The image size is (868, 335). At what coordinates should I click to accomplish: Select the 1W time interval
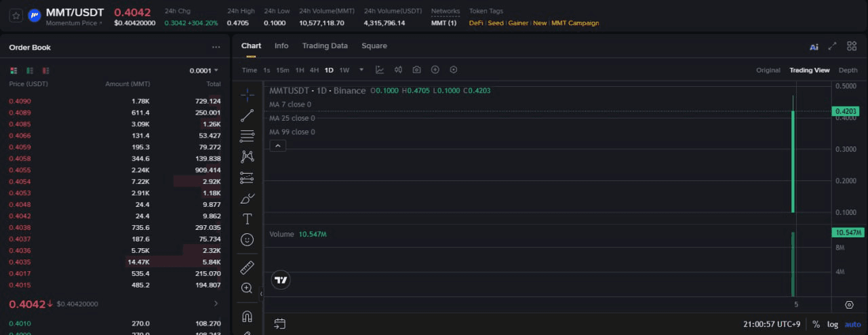(x=344, y=70)
